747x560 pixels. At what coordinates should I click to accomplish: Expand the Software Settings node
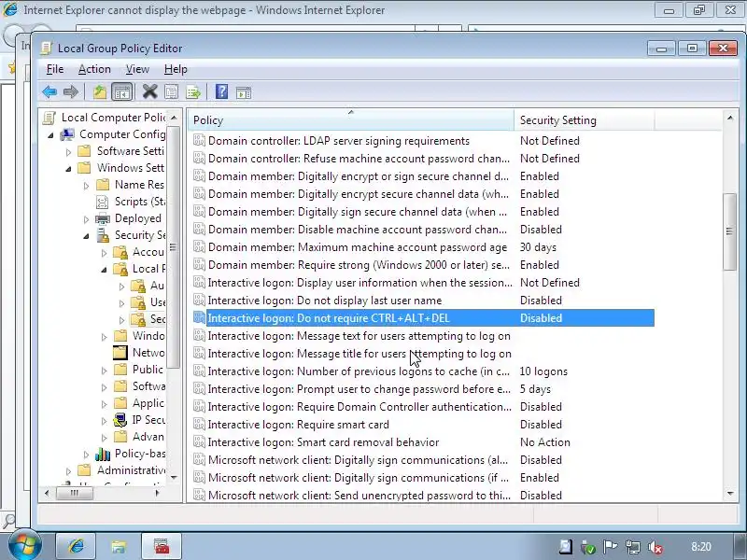(x=68, y=152)
